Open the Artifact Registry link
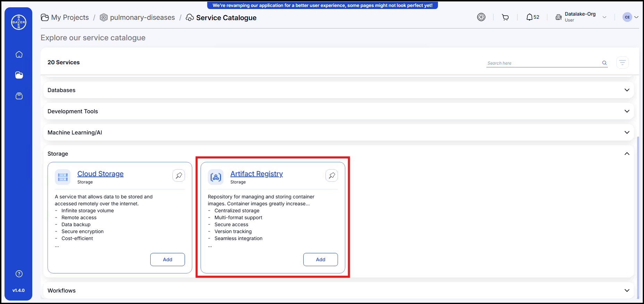The width and height of the screenshot is (644, 304). [x=256, y=174]
